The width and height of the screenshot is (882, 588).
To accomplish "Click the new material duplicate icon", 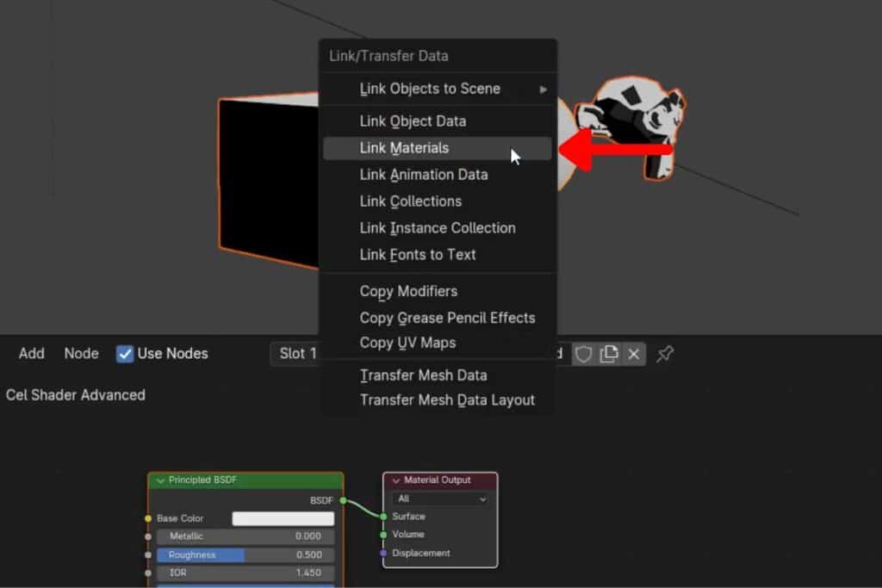I will [x=609, y=354].
